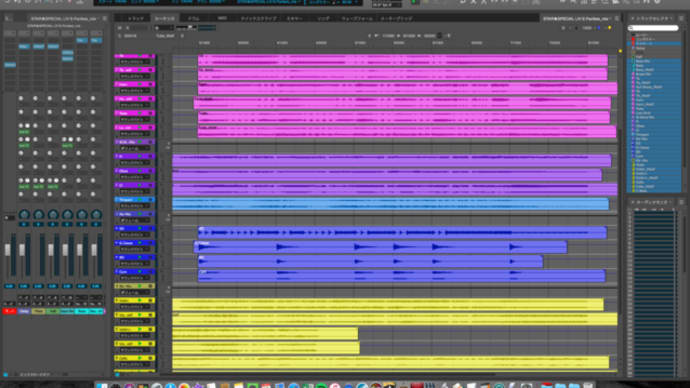Open the third tab in the editor tab row
The height and width of the screenshot is (388, 690).
(x=194, y=18)
